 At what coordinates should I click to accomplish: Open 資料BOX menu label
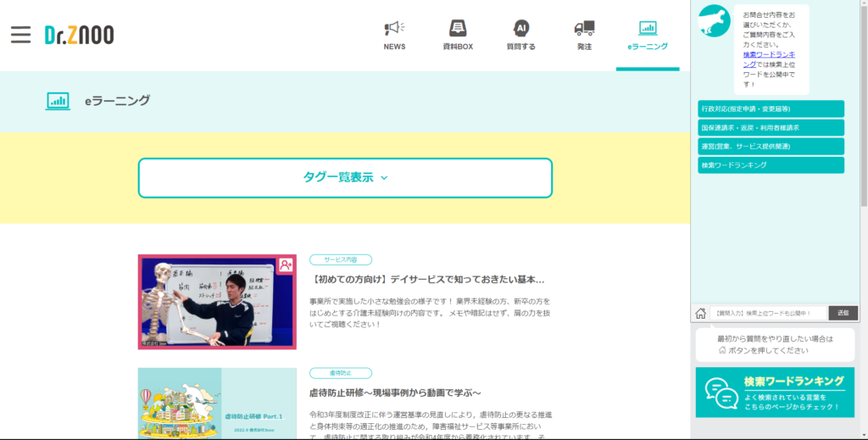[458, 47]
